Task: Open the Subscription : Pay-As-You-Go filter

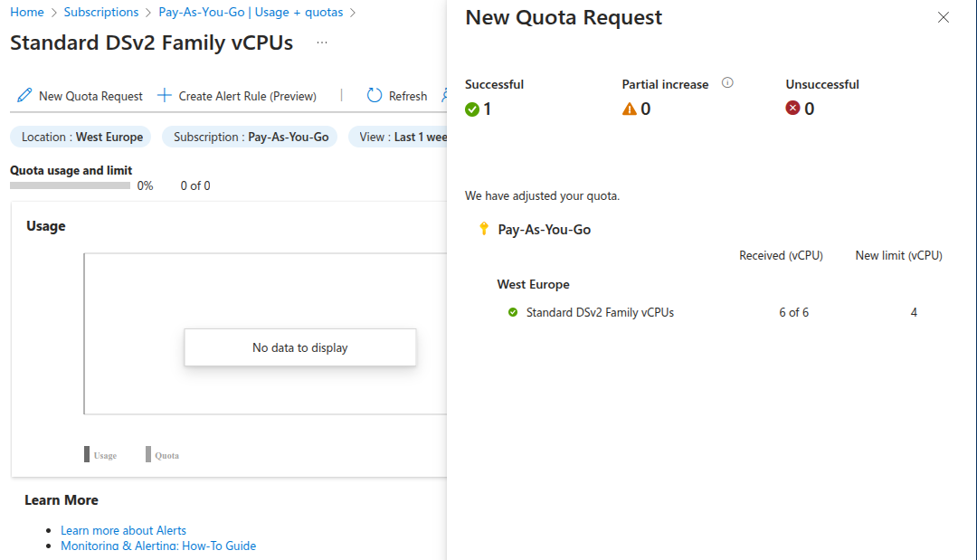Action: coord(249,137)
